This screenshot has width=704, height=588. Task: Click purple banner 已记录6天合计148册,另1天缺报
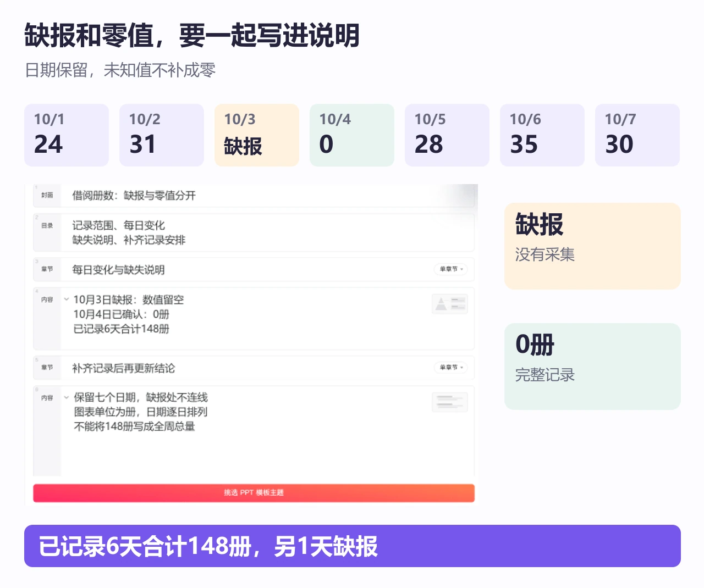[353, 546]
